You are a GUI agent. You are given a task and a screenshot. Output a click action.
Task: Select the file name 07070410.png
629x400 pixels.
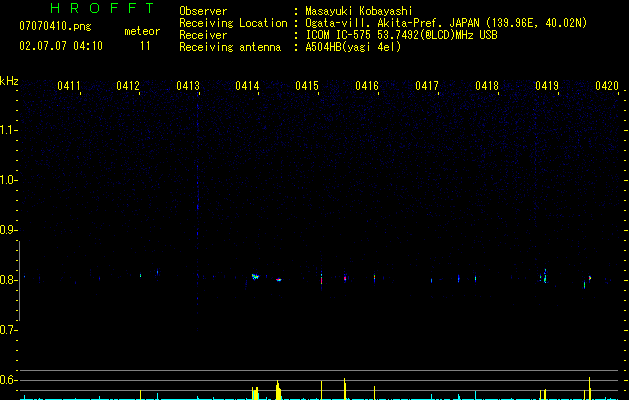click(x=55, y=27)
